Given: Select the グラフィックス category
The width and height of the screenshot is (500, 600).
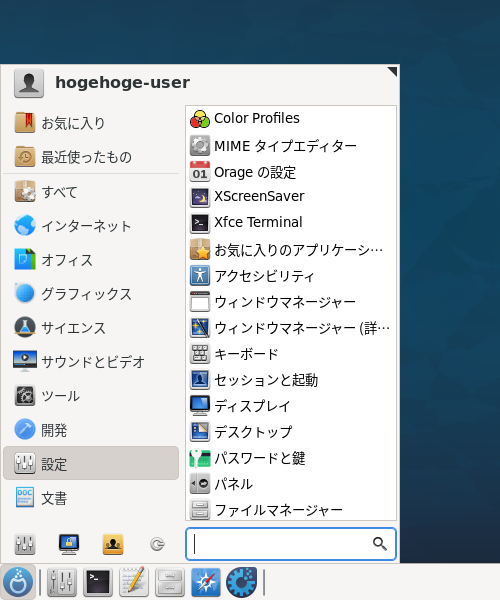Looking at the screenshot, I should click(91, 294).
